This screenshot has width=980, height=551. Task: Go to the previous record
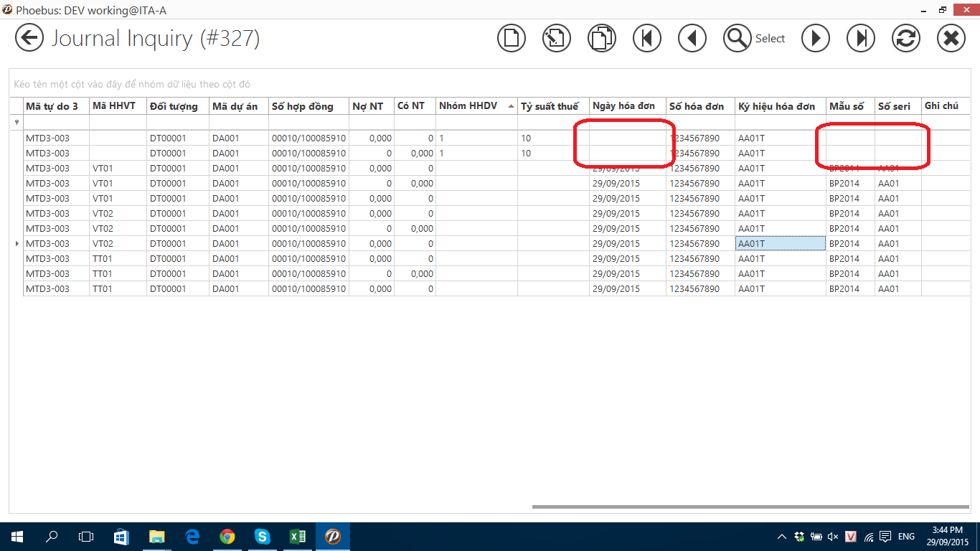tap(692, 38)
